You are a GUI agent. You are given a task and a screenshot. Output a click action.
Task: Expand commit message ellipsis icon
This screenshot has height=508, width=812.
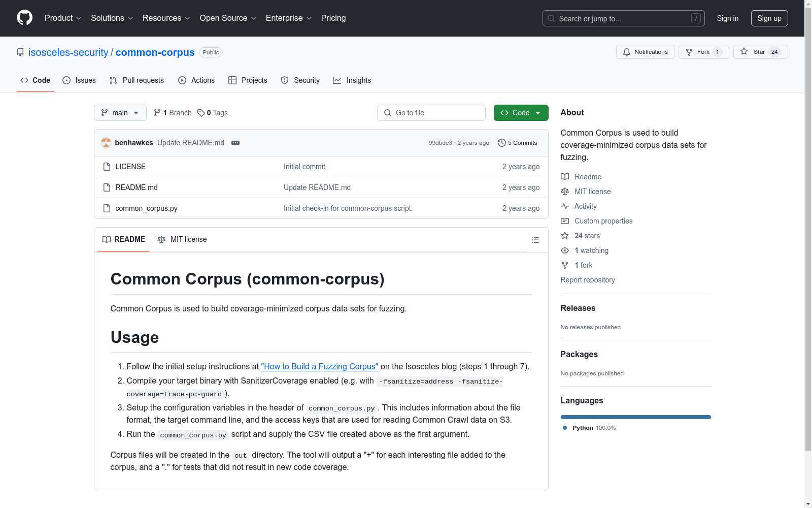(x=235, y=143)
